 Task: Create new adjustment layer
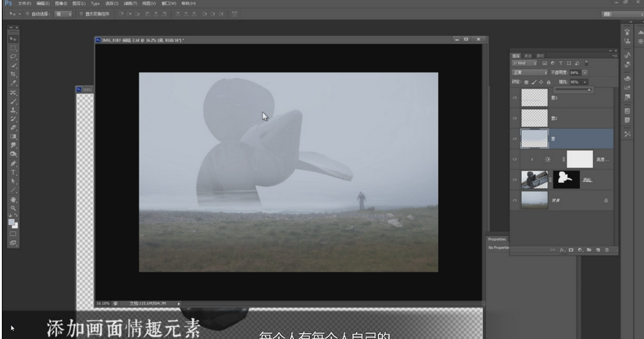(580, 250)
